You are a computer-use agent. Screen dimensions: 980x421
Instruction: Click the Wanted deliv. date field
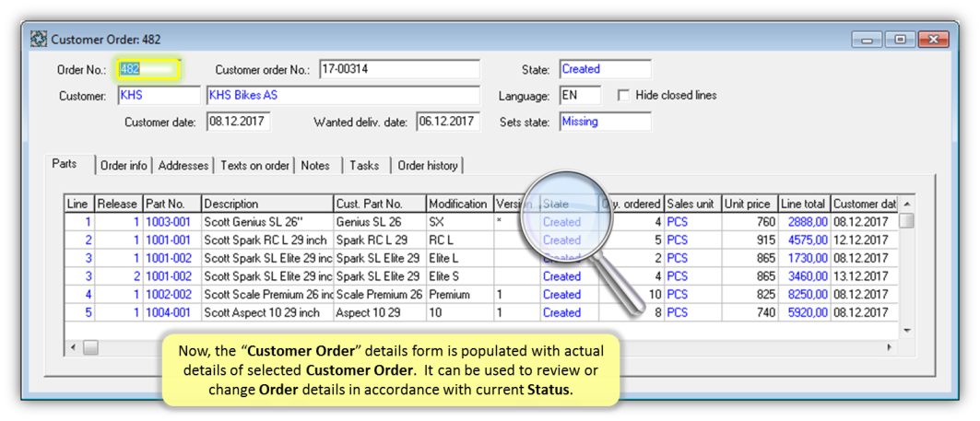coord(448,122)
